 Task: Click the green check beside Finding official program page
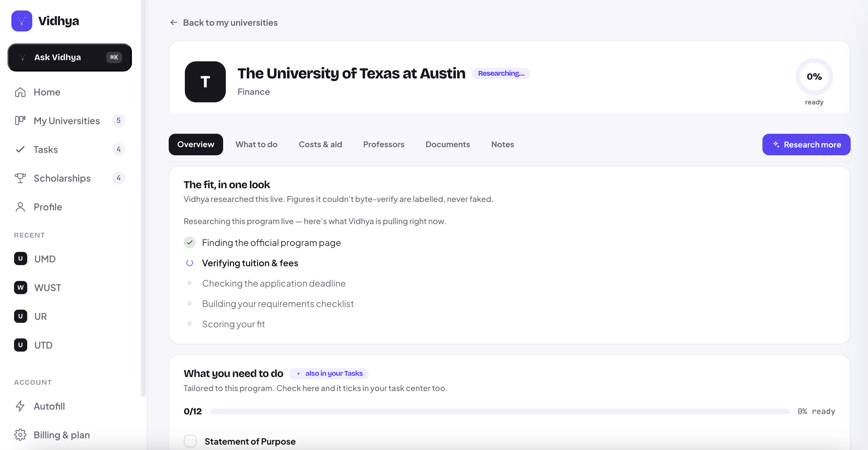pos(190,242)
